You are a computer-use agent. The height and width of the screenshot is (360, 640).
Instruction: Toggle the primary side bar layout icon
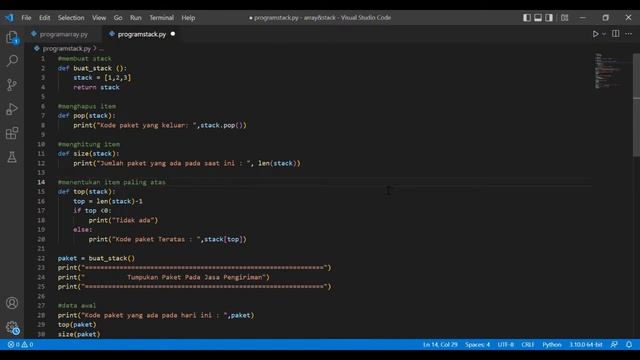[x=527, y=18]
